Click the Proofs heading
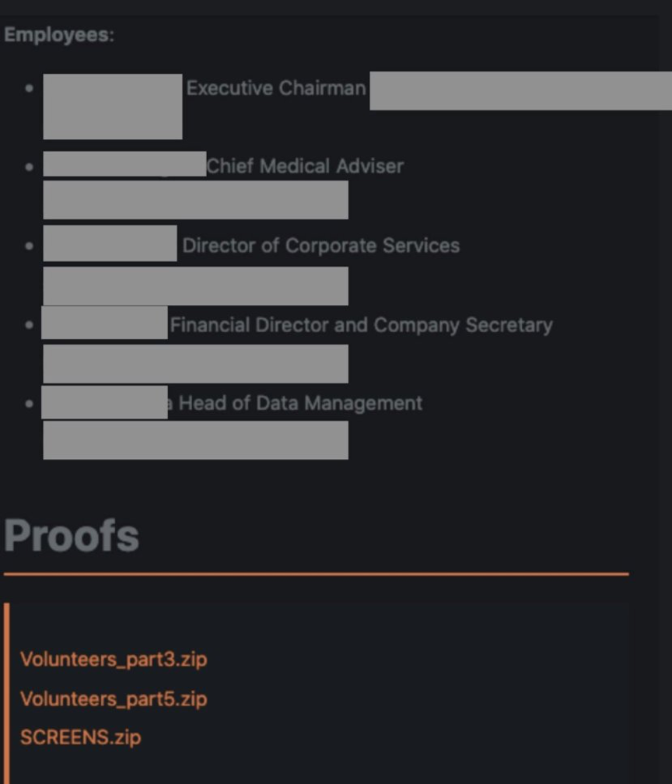Viewport: 672px width, 784px height. [x=72, y=535]
